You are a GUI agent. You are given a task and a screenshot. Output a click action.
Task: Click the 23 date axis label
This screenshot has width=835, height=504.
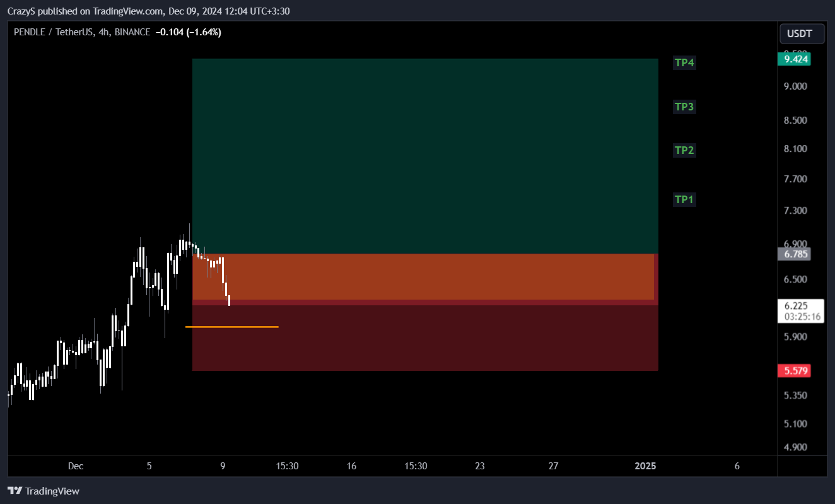point(480,466)
